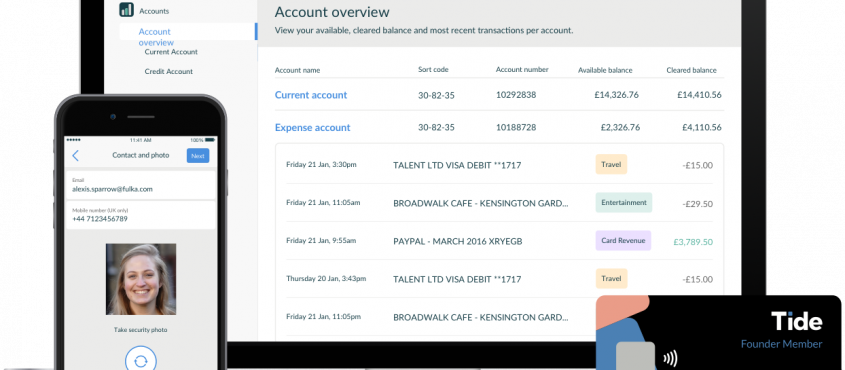The height and width of the screenshot is (370, 845).
Task: Click account number 10188728
Action: tap(516, 128)
